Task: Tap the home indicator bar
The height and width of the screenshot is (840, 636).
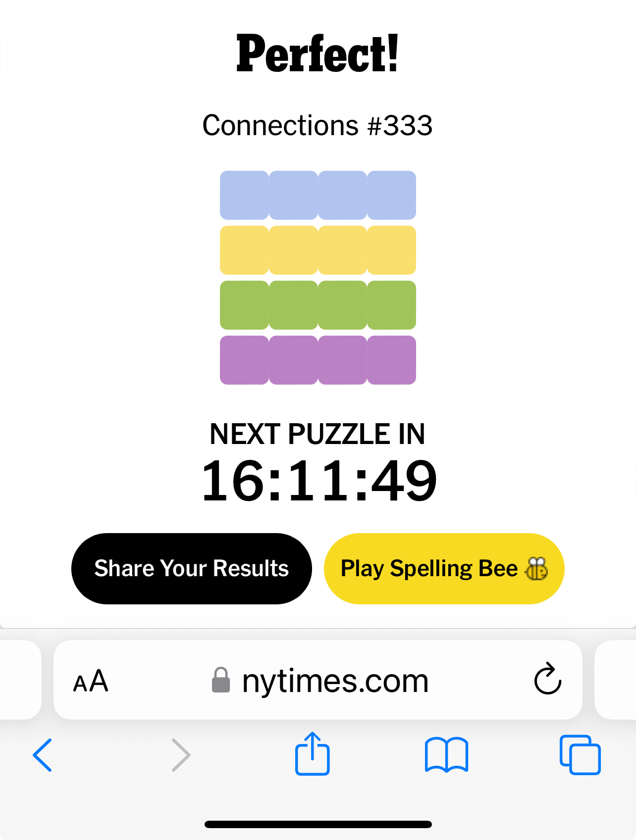Action: (x=318, y=824)
